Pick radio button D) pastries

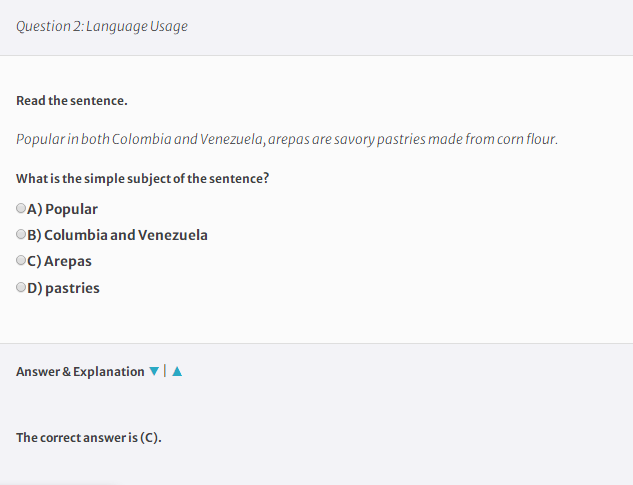pos(21,287)
